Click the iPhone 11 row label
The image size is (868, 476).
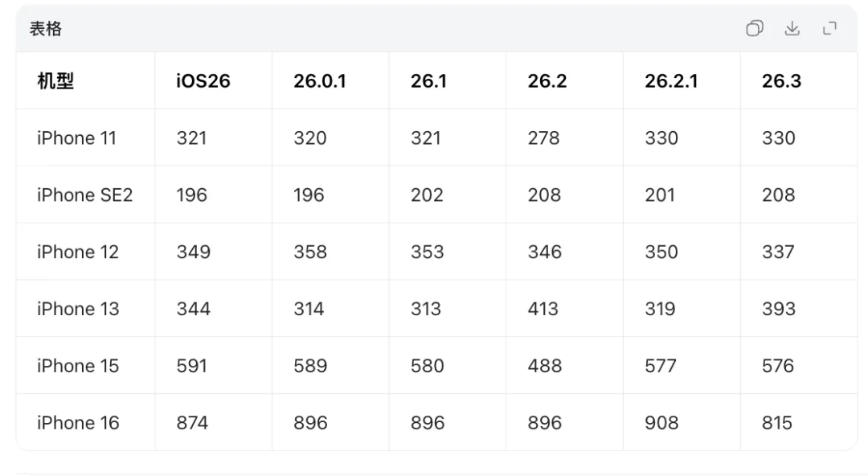tap(76, 138)
